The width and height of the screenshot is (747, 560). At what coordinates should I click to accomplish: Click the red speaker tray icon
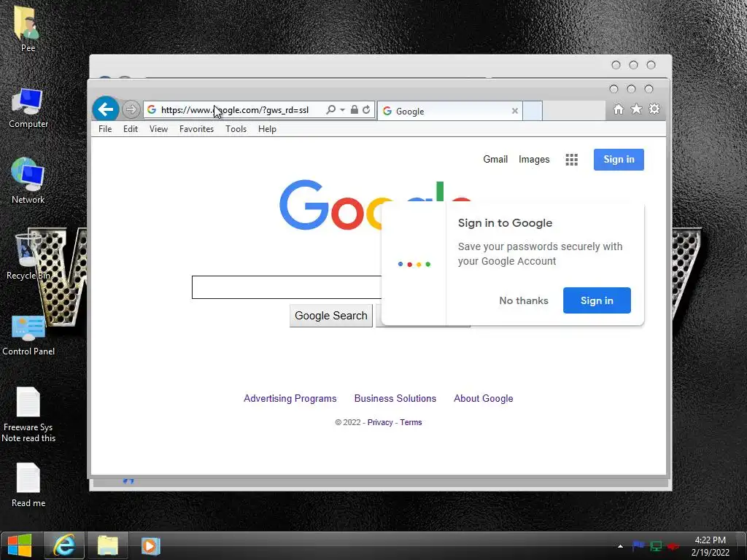[673, 546]
